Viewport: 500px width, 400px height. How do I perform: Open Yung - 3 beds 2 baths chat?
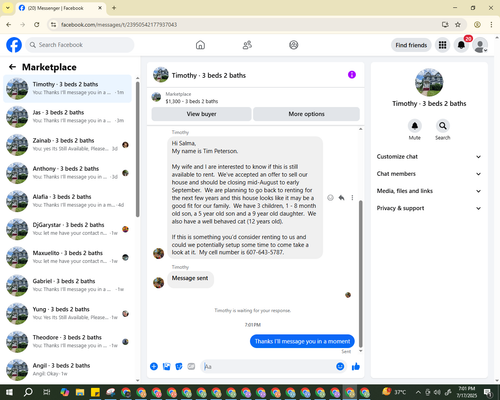(67, 313)
